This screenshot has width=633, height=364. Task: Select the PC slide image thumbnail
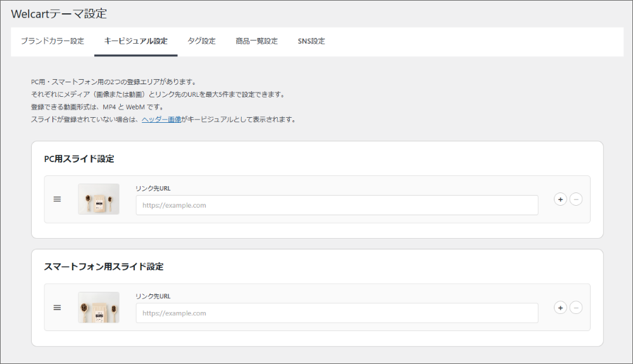(x=99, y=199)
